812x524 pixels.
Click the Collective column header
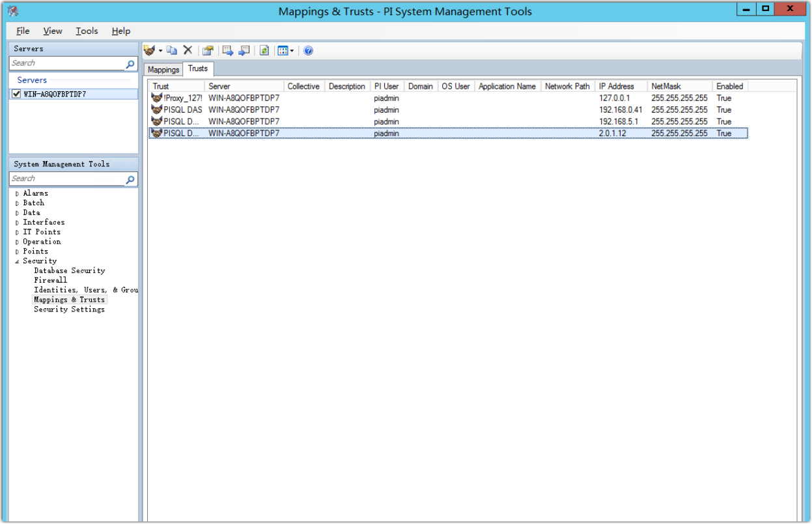tap(304, 86)
